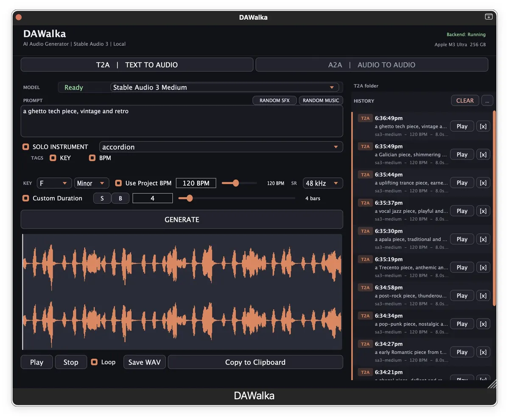
Task: Toggle the BPM tag checkbox
Action: tap(92, 158)
